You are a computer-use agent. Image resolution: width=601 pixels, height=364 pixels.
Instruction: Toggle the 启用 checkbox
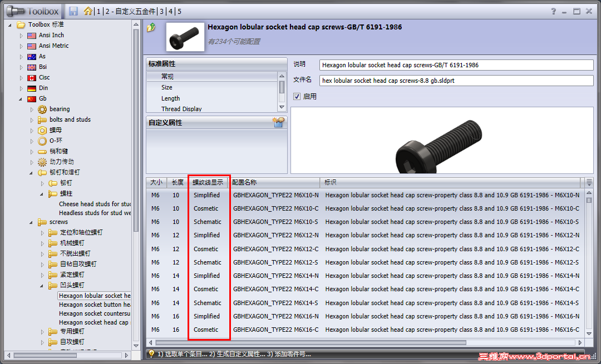(x=297, y=97)
